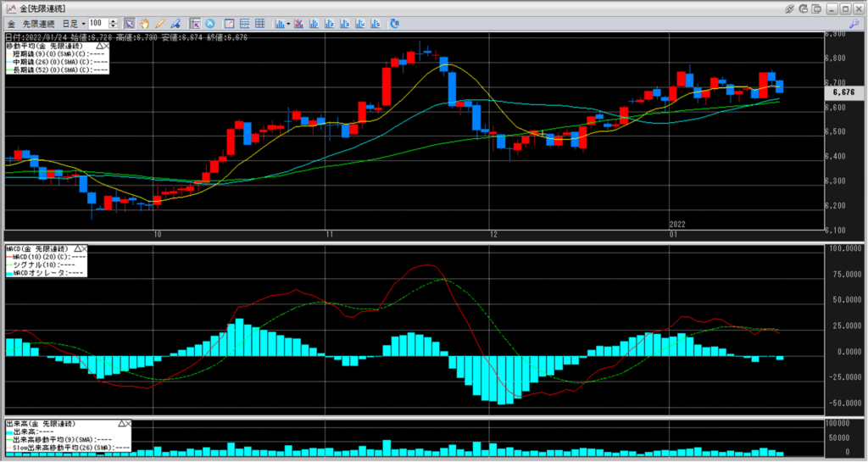Click the bar count spinner arrows
The width and height of the screenshot is (868, 462).
click(x=114, y=23)
